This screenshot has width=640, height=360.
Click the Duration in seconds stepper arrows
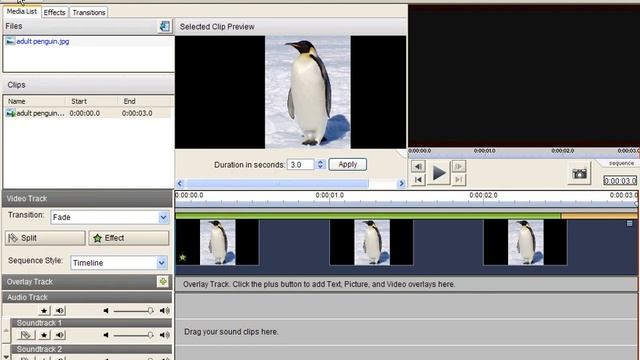320,164
